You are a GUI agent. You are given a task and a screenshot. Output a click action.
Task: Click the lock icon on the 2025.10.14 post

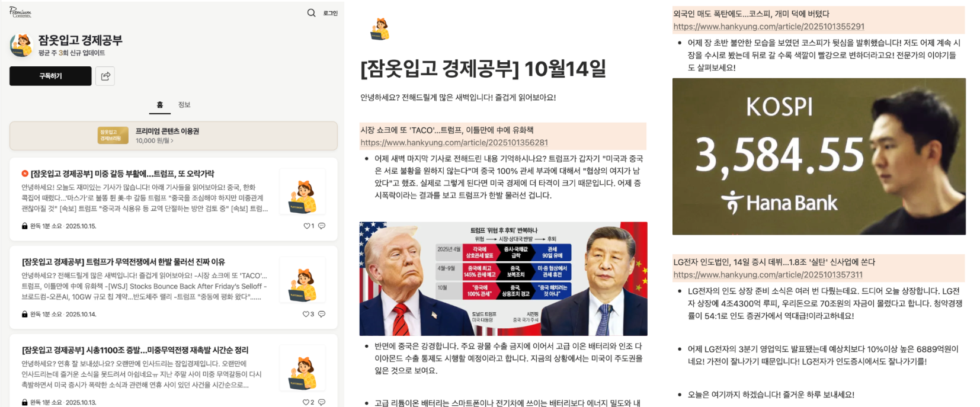coord(25,314)
